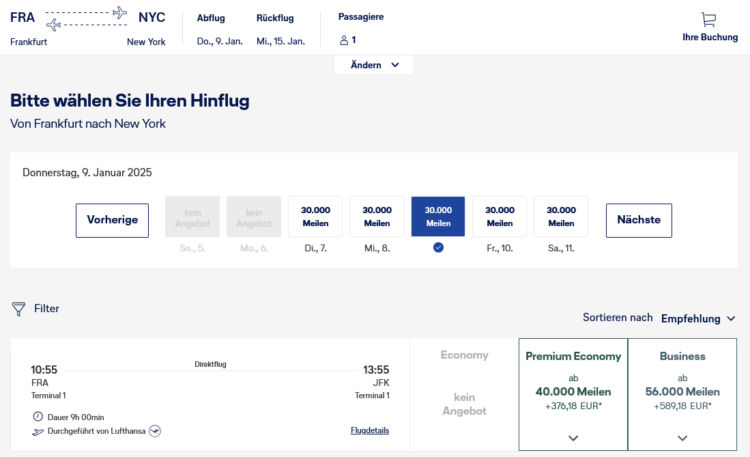Click the checkmark under the selected date

pos(438,247)
